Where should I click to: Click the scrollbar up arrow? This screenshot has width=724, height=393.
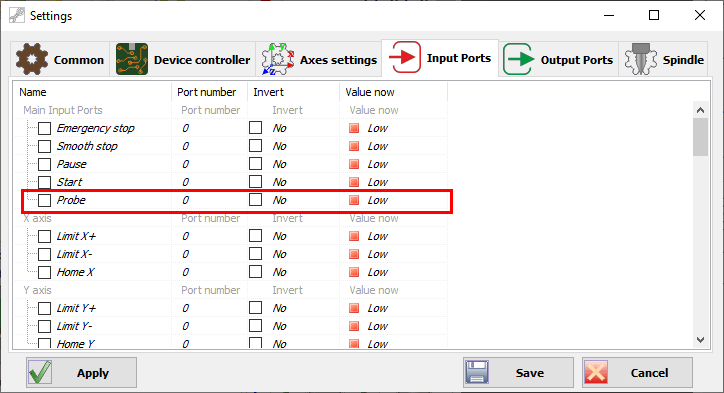tap(700, 110)
